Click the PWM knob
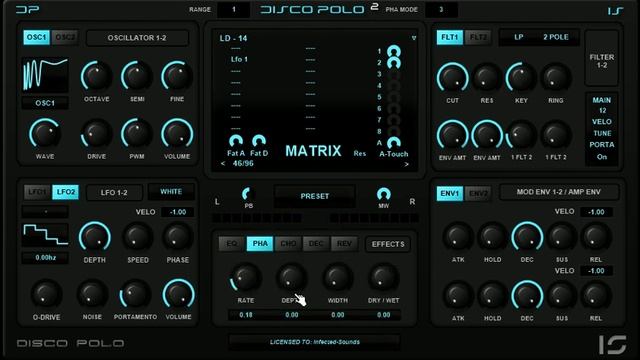The width and height of the screenshot is (640, 360). coord(137,134)
